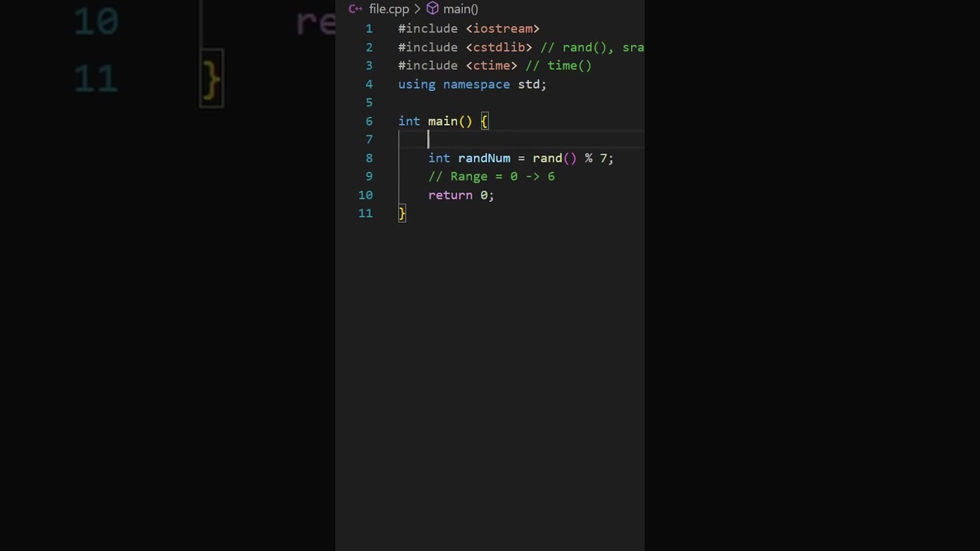Click line number 8 in gutter
The height and width of the screenshot is (551, 980).
coord(369,158)
